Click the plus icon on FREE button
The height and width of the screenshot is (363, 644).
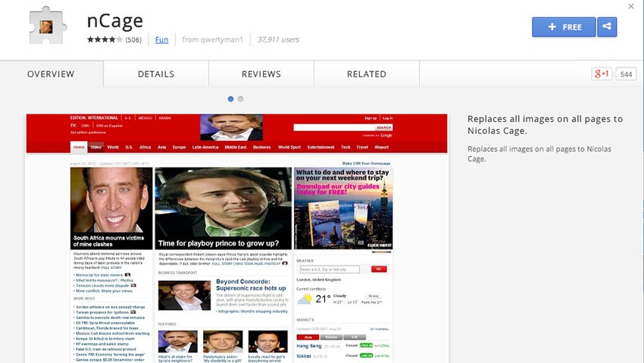tap(552, 27)
